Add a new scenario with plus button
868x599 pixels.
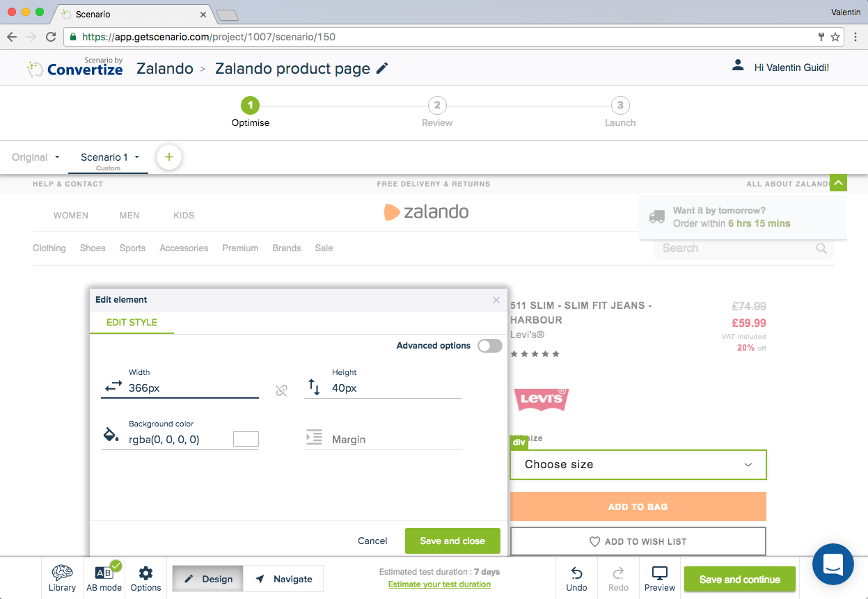(x=169, y=157)
